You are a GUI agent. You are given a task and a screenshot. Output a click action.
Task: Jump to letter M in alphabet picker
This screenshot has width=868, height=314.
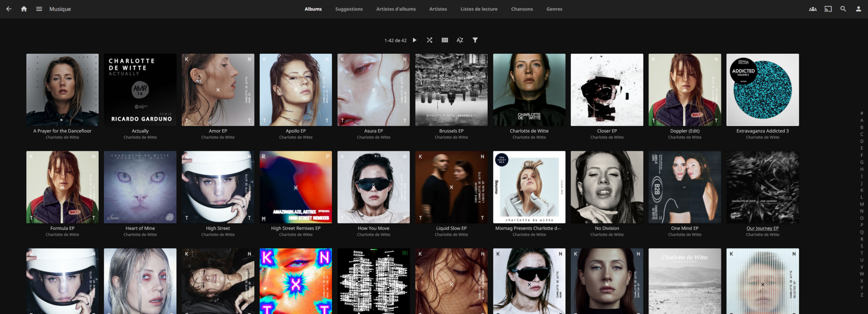coord(862,204)
